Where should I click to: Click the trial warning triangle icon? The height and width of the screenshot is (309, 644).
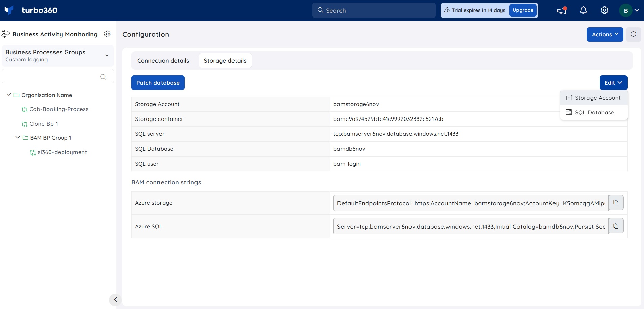coord(447,10)
